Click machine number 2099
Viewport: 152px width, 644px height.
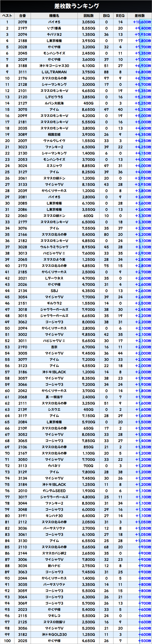coord(23,116)
